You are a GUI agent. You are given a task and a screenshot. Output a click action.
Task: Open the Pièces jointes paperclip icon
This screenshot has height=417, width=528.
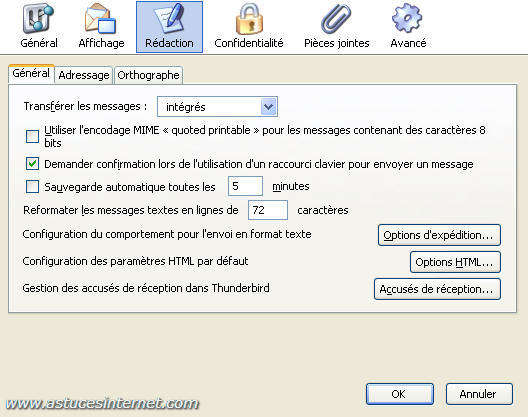(336, 26)
